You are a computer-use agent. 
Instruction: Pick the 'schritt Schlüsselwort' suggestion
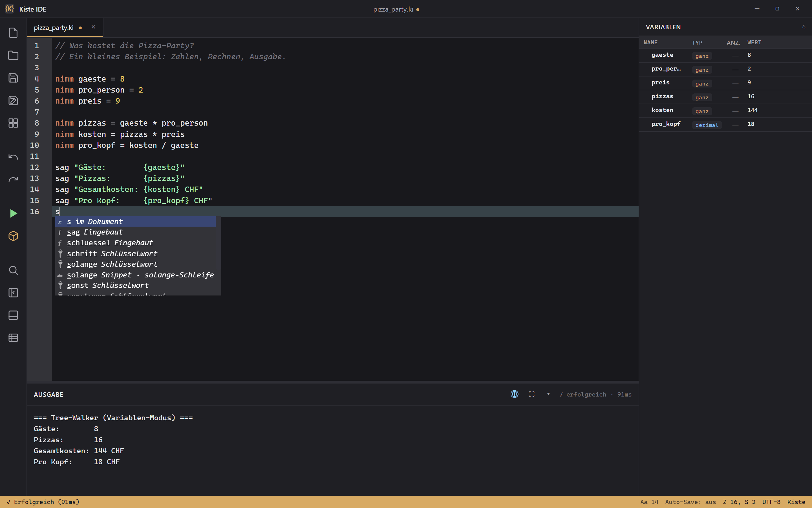(x=136, y=253)
